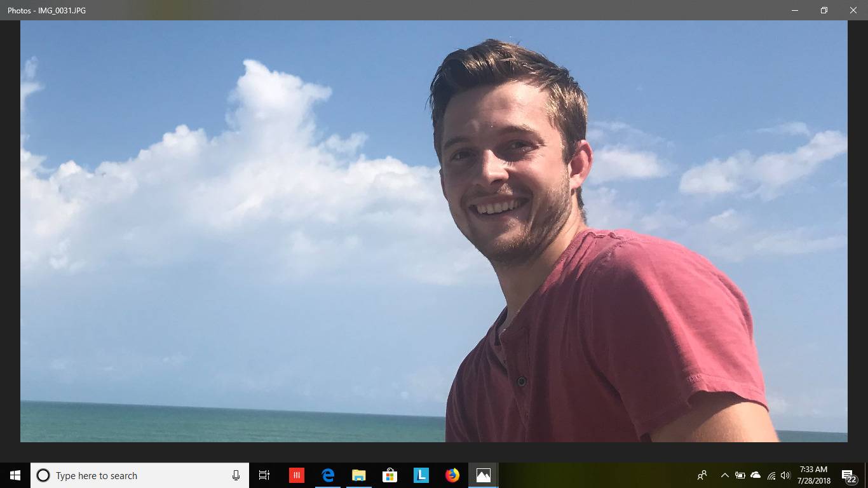Screen dimensions: 868x488
Task: Activate Cortana voice search with the microphone icon
Action: (x=236, y=475)
